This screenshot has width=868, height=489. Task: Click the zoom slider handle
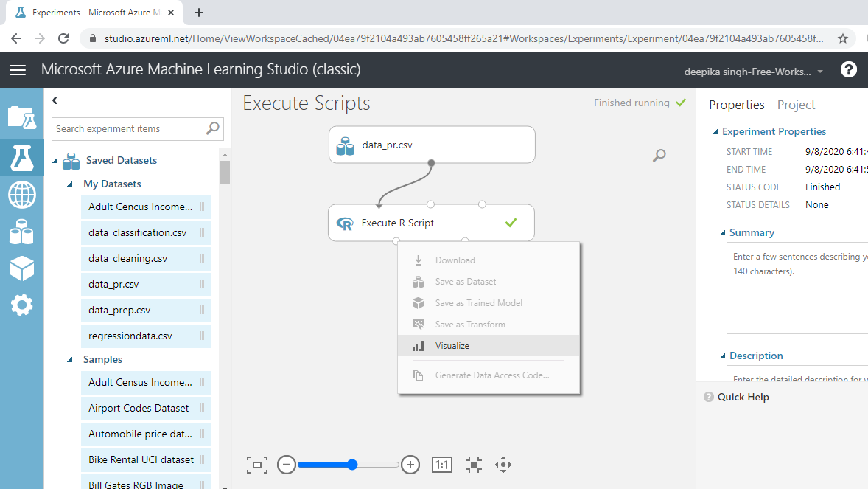point(352,465)
